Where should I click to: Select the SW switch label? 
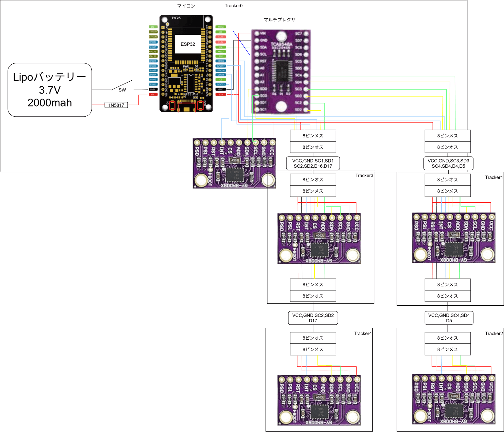[122, 90]
